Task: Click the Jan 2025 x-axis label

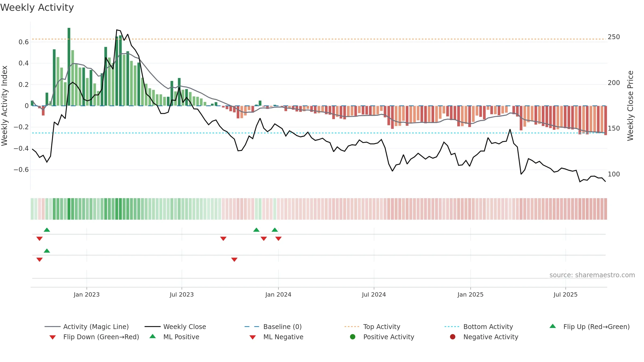Action: click(x=470, y=294)
